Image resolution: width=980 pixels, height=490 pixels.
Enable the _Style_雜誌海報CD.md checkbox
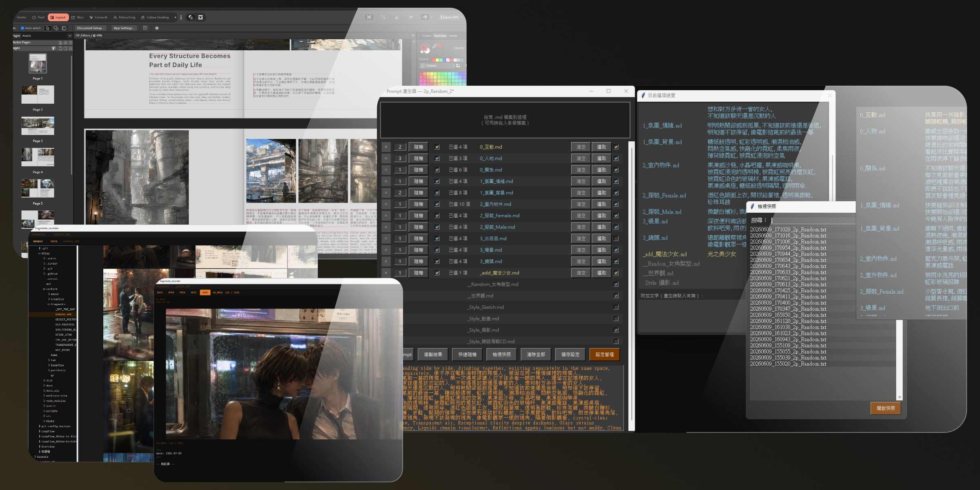[x=616, y=341]
